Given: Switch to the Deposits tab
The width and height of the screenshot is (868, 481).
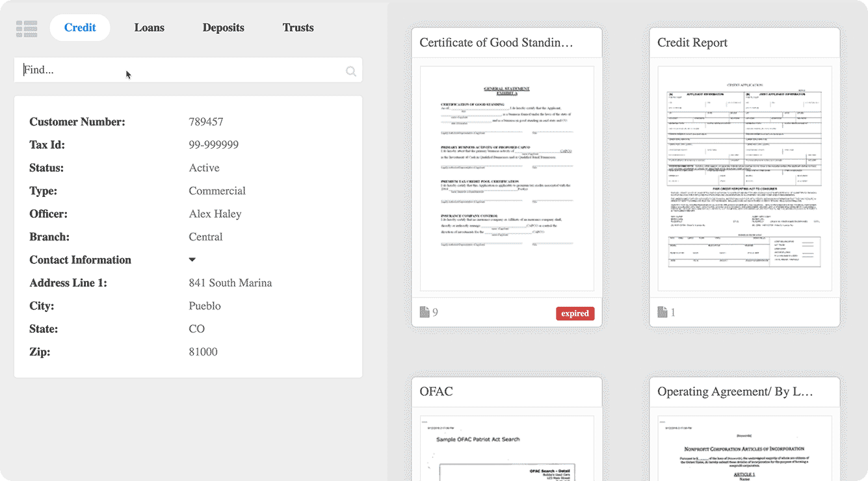Looking at the screenshot, I should 223,27.
